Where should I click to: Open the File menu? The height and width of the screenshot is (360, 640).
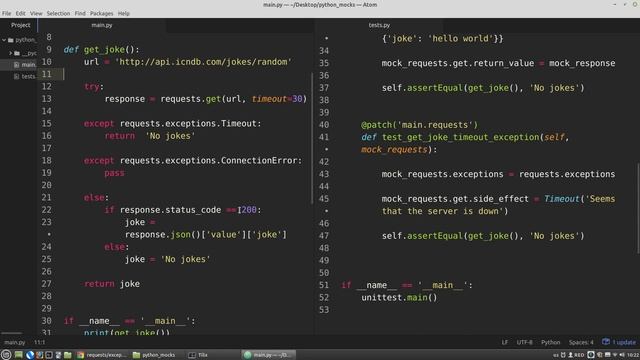(7, 13)
